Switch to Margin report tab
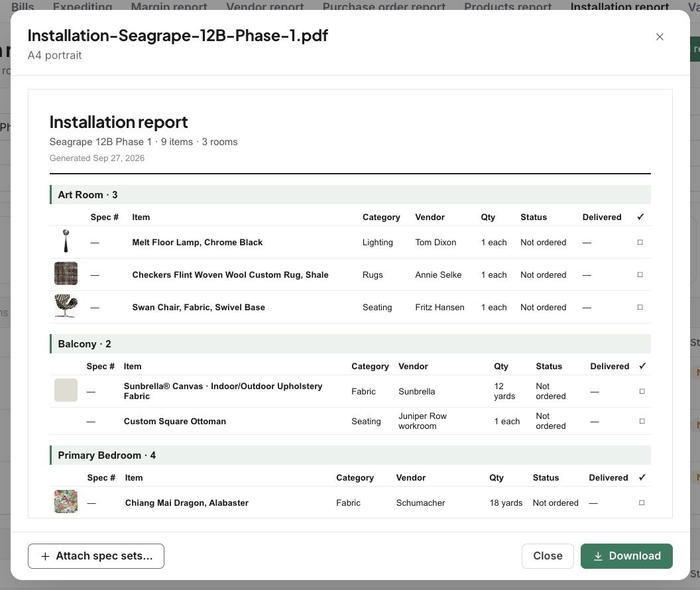This screenshot has width=700, height=590. (x=169, y=6)
